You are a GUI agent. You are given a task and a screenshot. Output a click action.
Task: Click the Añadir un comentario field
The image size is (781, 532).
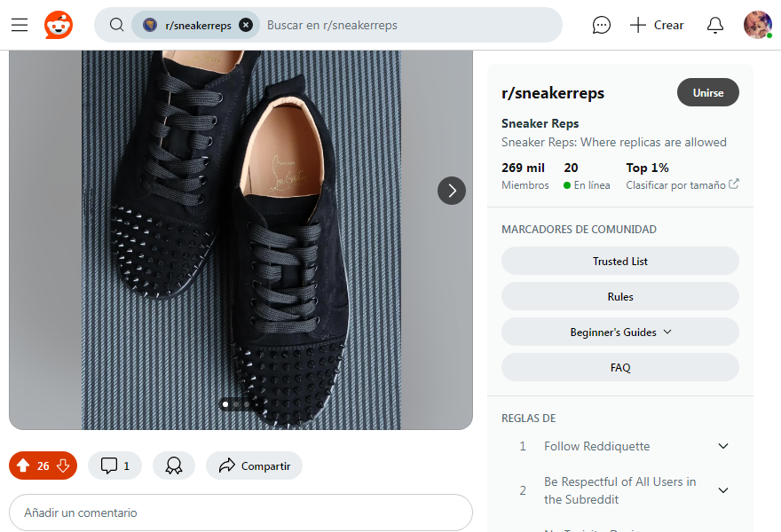241,512
